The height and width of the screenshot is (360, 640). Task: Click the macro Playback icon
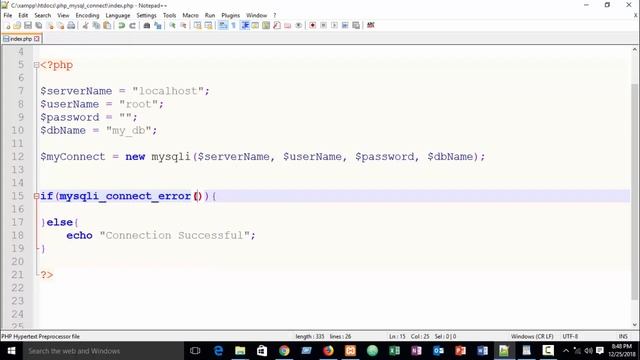(x=334, y=26)
